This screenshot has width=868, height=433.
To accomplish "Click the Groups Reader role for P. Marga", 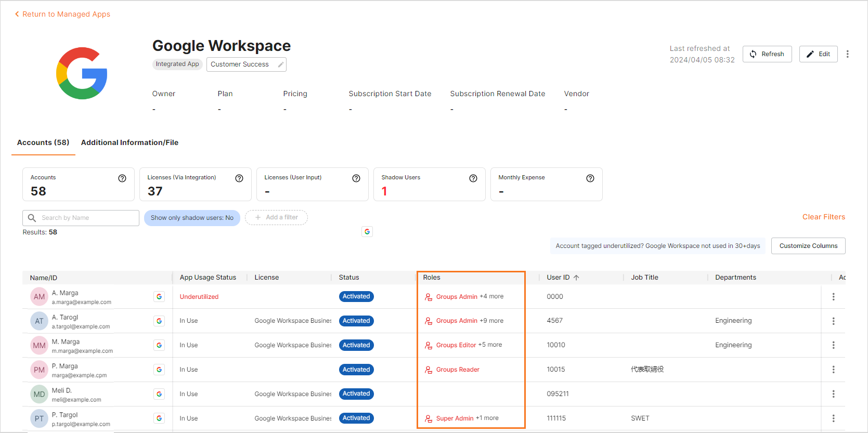I will point(458,370).
